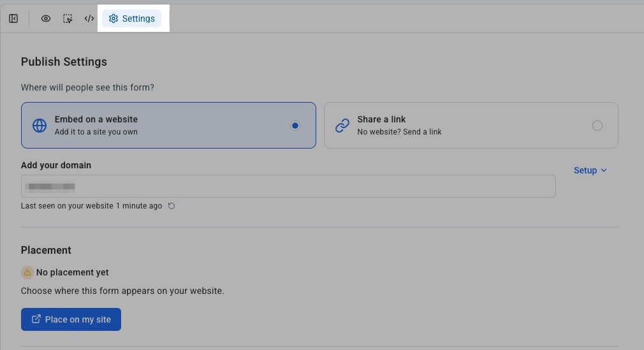Click 'Add it to a site you own' text
This screenshot has height=350, width=644.
(96, 132)
